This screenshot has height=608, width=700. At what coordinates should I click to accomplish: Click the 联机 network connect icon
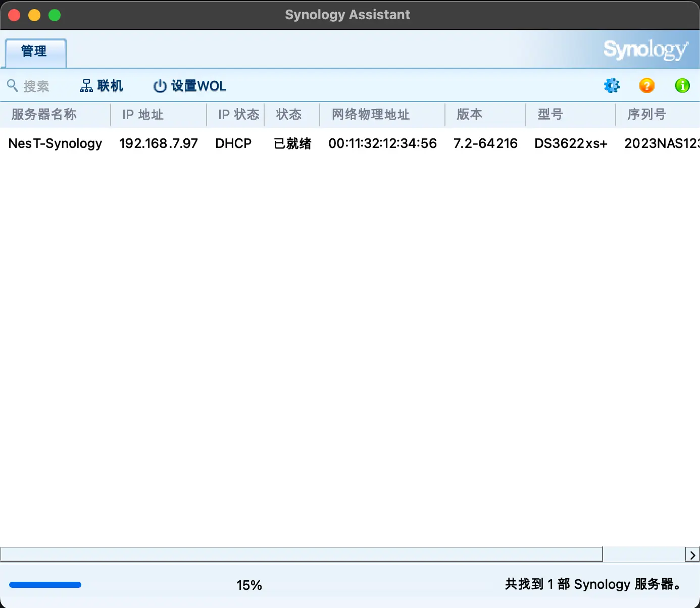tap(86, 86)
